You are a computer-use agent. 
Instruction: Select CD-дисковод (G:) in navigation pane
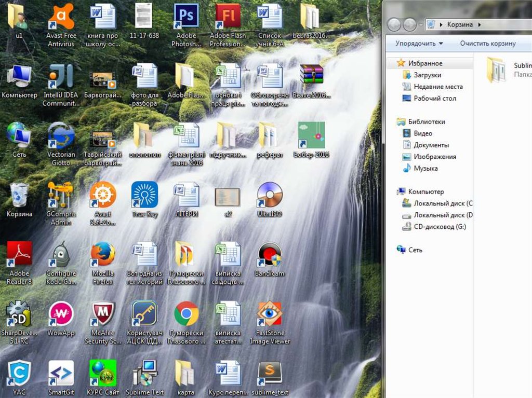(440, 227)
